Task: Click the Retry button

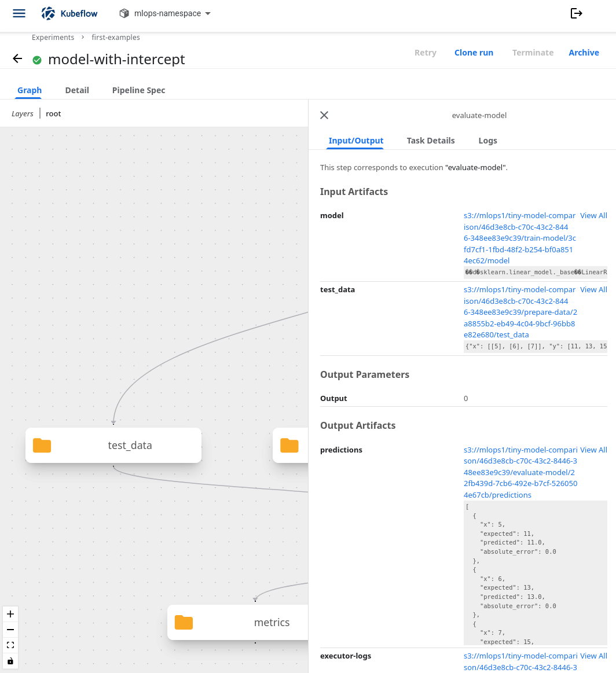Action: [425, 52]
